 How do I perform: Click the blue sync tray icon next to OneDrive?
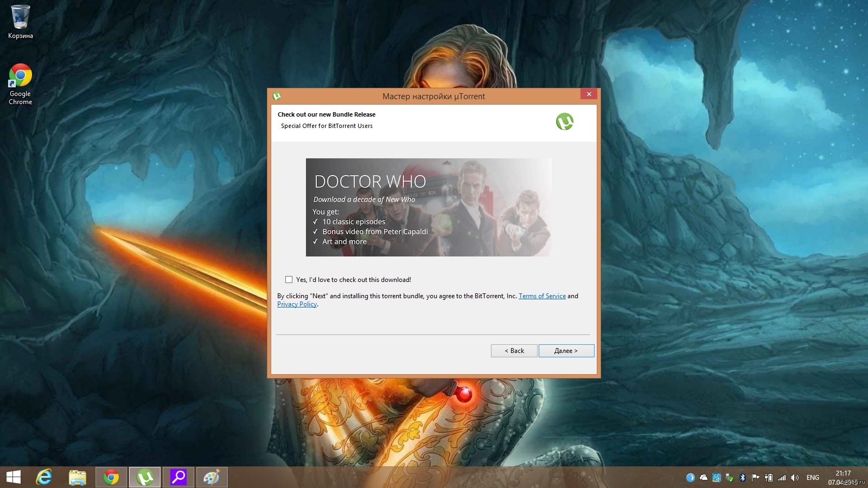717,478
